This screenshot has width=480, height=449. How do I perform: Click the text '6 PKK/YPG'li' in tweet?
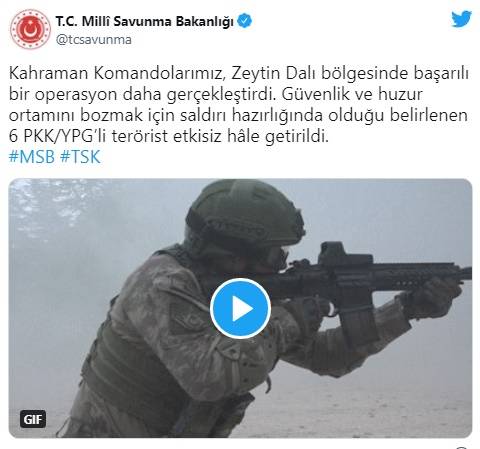click(57, 136)
